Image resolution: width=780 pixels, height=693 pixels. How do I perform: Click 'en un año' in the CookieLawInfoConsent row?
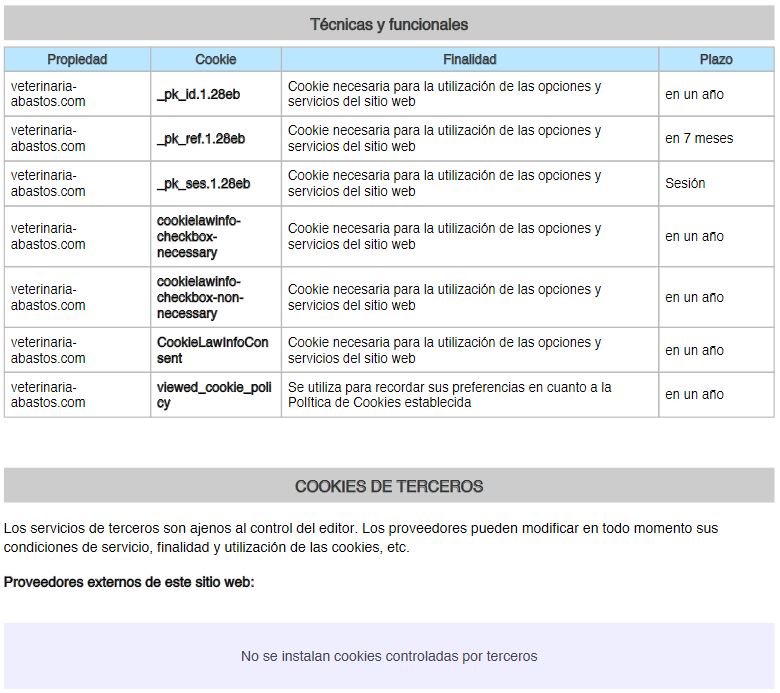pos(694,350)
